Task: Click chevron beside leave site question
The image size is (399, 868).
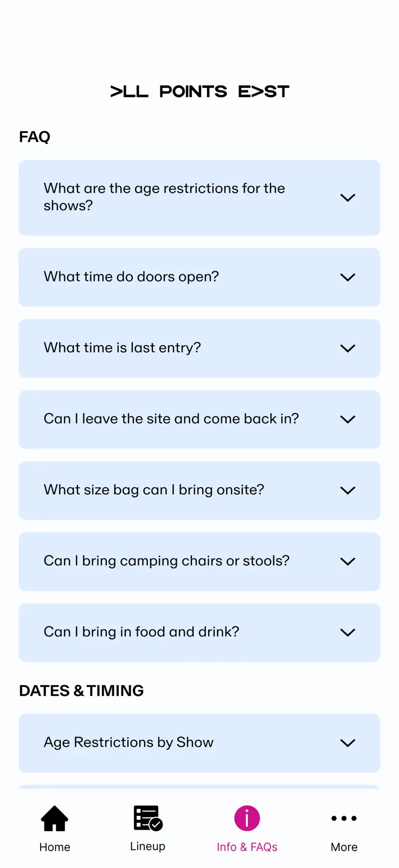Action: point(347,419)
